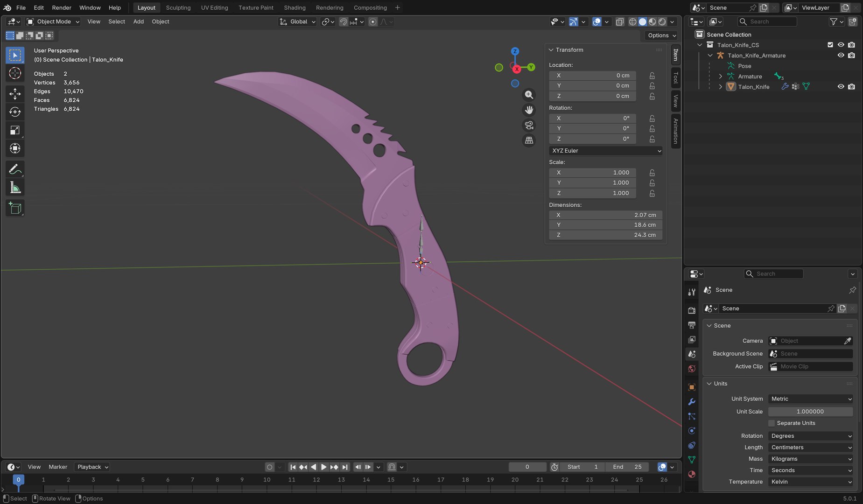Screen dimensions: 863x504
Task: Toggle the camera view icon
Action: [529, 125]
